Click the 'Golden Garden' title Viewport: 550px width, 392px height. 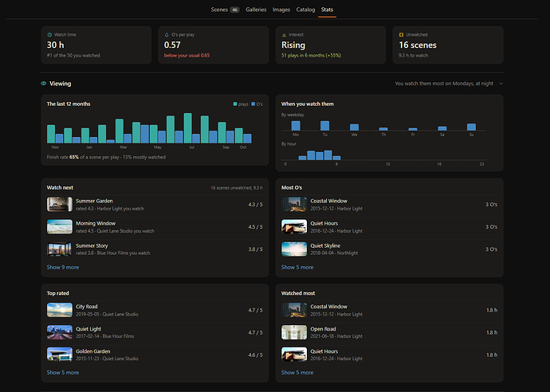pyautogui.click(x=93, y=351)
